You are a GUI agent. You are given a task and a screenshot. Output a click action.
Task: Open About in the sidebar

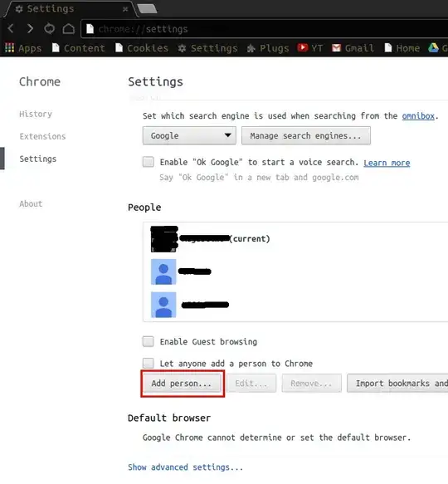pos(31,203)
